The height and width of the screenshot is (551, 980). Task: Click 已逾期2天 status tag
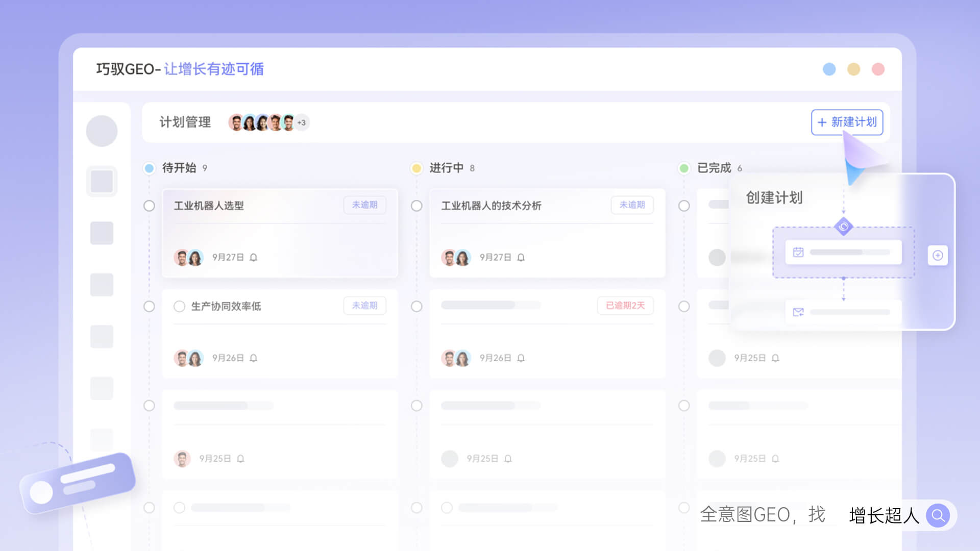click(625, 306)
